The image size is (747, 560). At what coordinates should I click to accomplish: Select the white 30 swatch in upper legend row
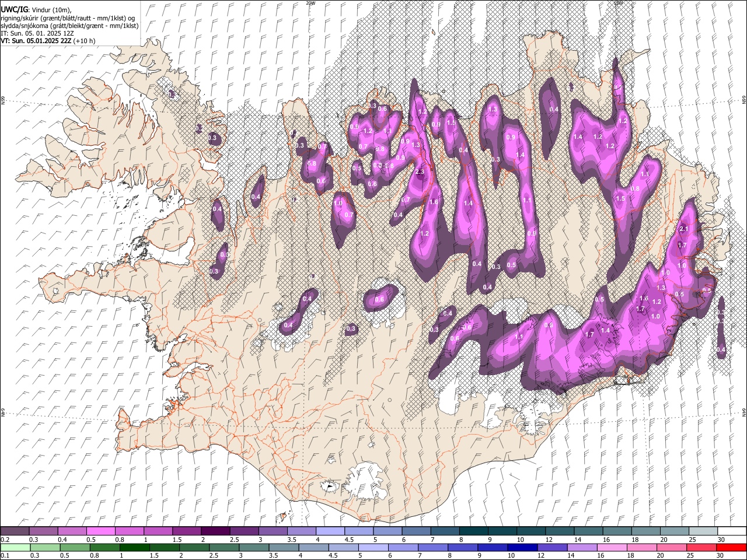coord(732,531)
